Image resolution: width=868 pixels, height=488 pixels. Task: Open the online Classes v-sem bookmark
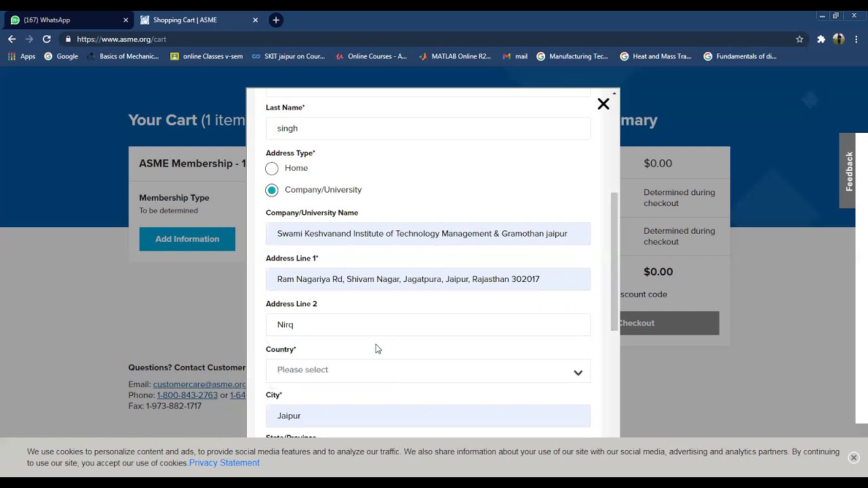pyautogui.click(x=206, y=56)
